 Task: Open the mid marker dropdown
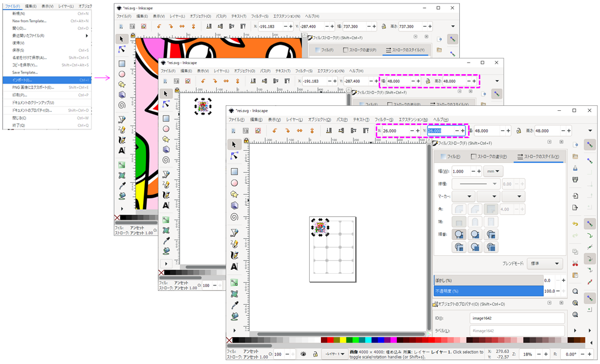point(489,196)
